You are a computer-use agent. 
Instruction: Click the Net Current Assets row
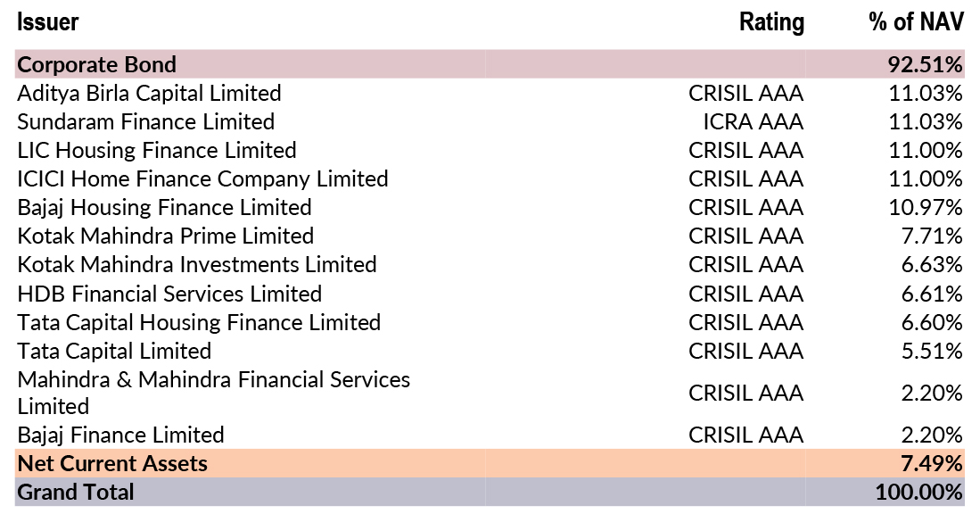tap(112, 463)
